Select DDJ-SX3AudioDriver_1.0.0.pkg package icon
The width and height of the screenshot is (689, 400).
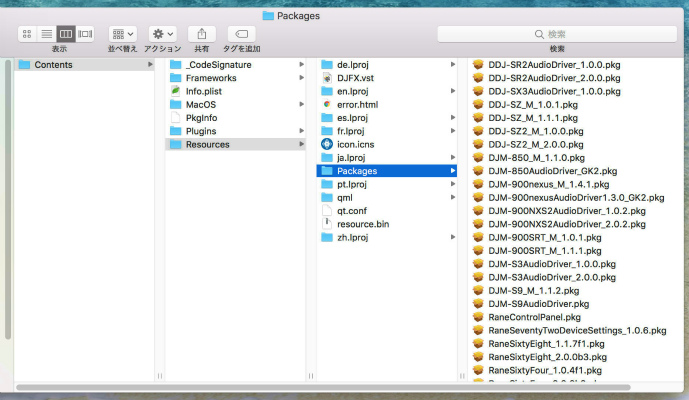click(478, 91)
